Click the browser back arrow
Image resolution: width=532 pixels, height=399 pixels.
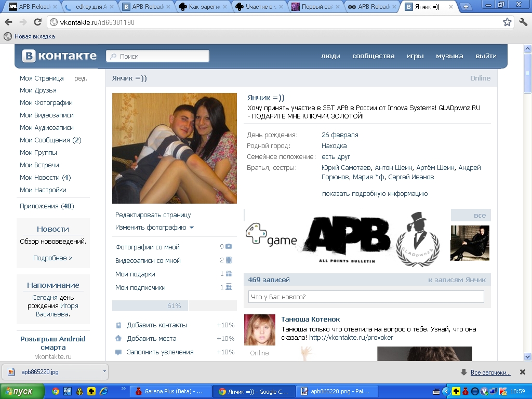[9, 22]
